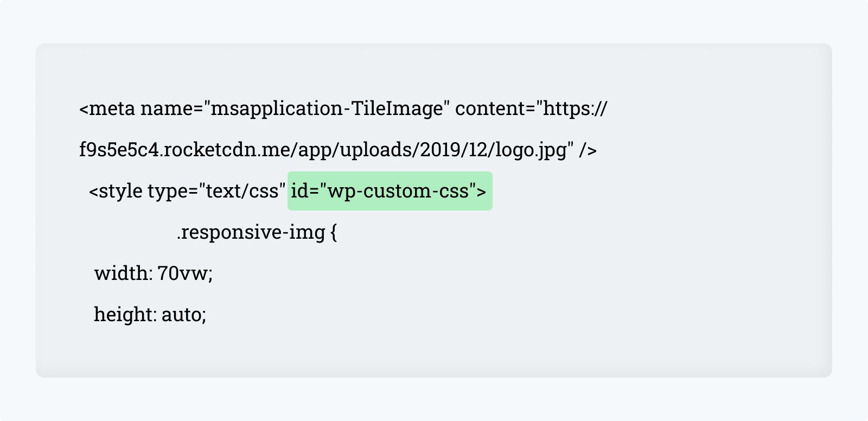Select the auto; value
The height and width of the screenshot is (421, 868).
(184, 315)
